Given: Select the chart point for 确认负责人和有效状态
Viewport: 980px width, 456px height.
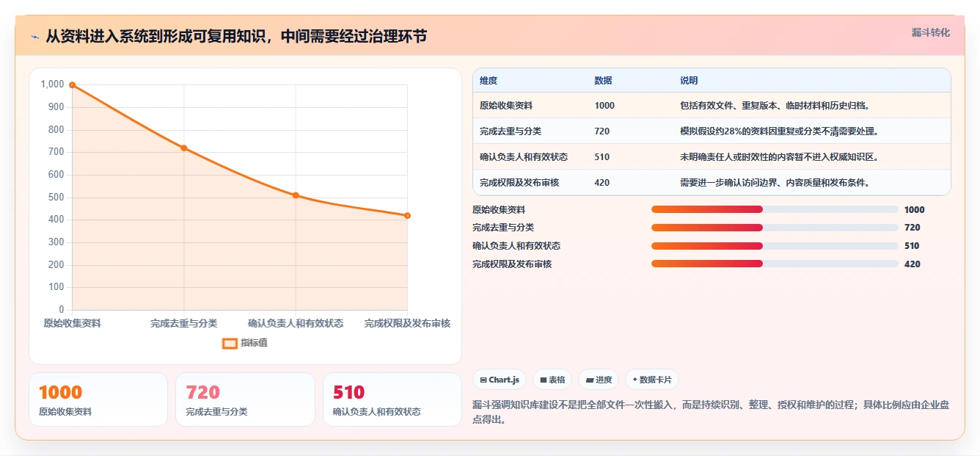Looking at the screenshot, I should [x=296, y=195].
